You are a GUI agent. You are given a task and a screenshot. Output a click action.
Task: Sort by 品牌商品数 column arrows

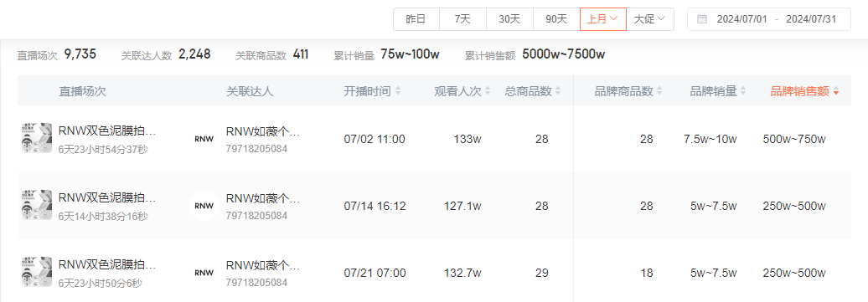click(x=659, y=91)
